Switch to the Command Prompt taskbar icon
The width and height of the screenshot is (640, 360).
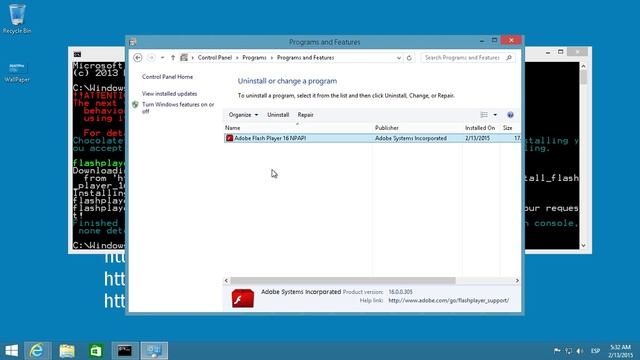click(x=125, y=351)
